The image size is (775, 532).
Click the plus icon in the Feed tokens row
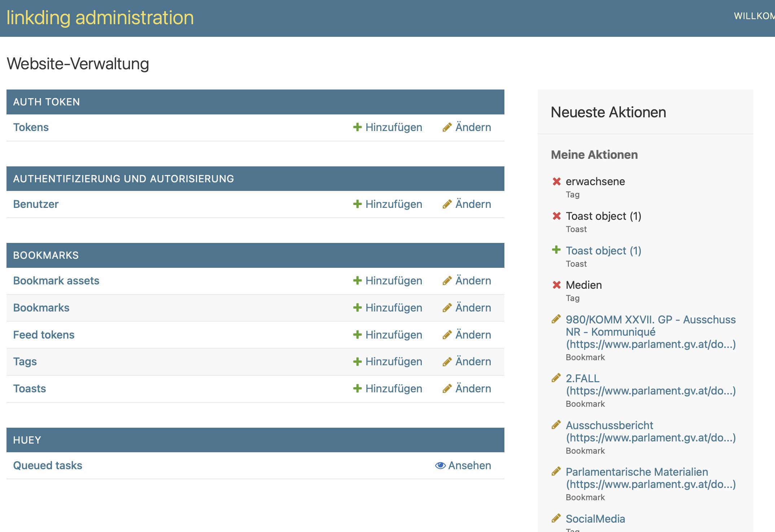click(357, 335)
